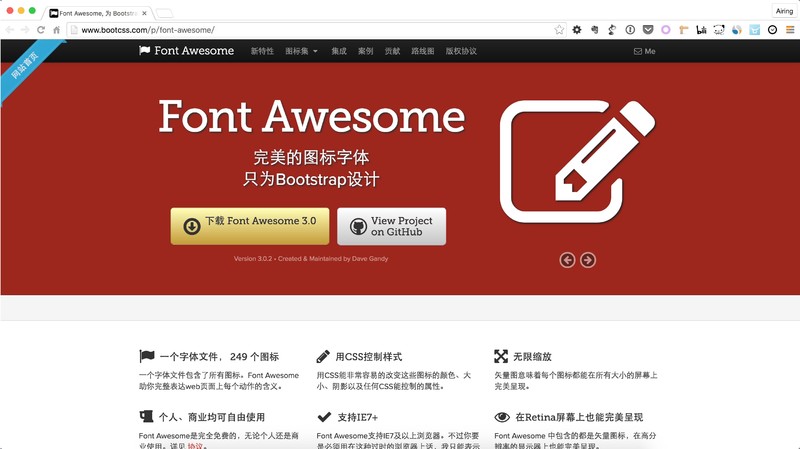Go back in browser history
The image size is (800, 449).
(10, 30)
